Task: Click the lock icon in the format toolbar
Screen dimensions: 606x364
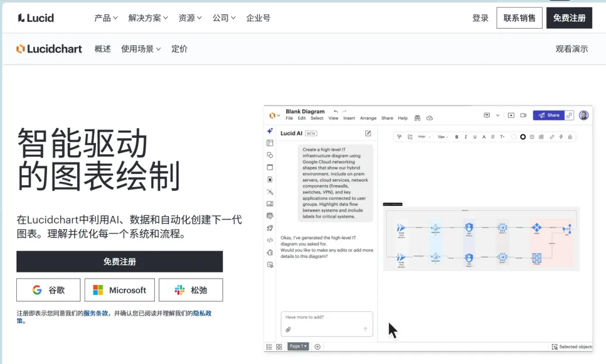Action: point(570,137)
